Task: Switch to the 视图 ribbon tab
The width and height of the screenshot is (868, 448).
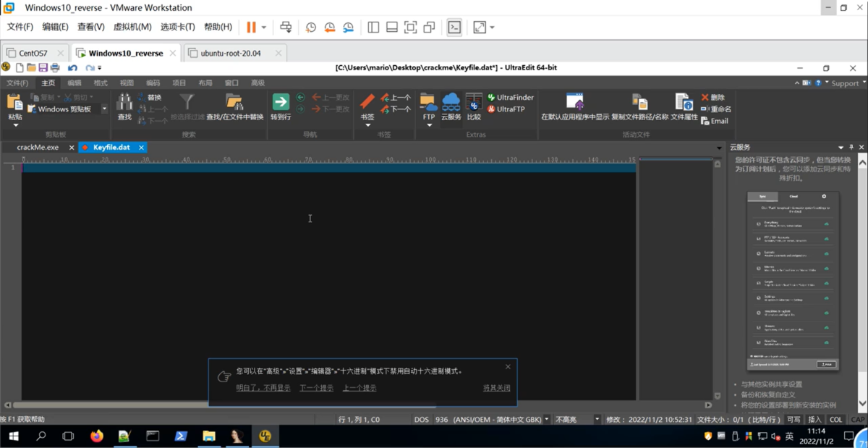Action: (x=127, y=83)
